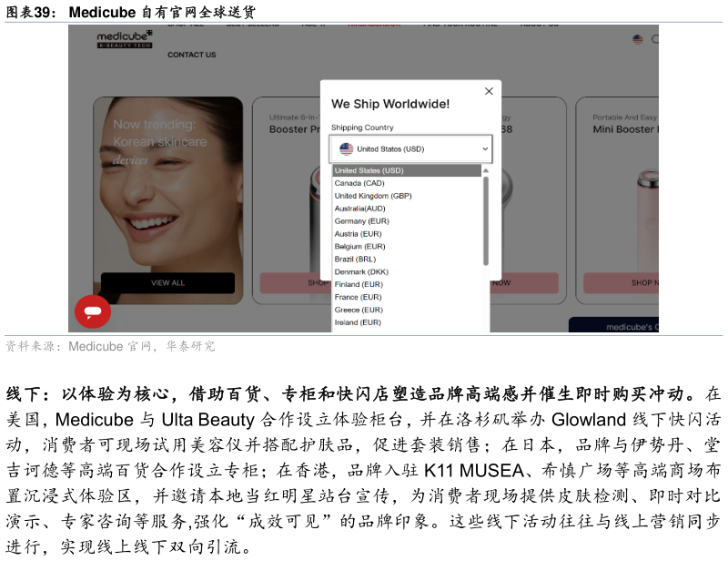Select Austria (EUR) option

pos(407,234)
